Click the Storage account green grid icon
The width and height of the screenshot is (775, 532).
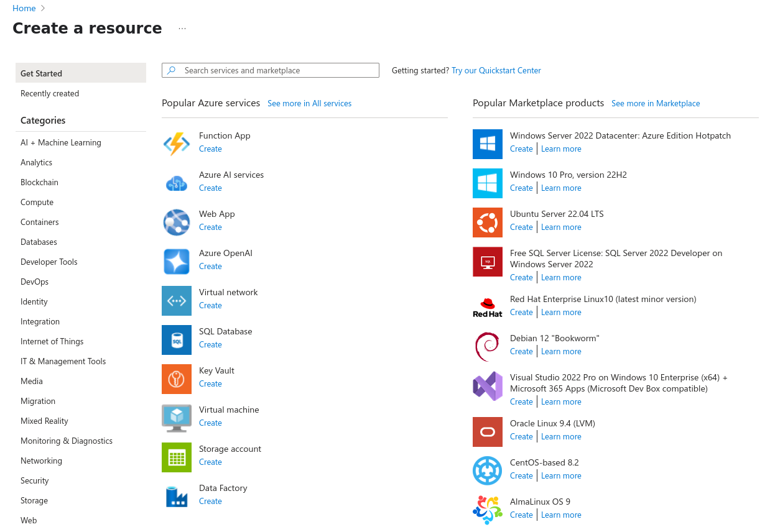tap(177, 457)
